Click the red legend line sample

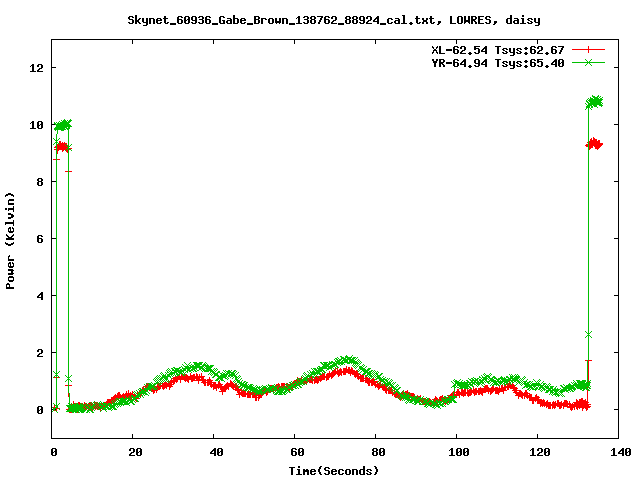[588, 50]
